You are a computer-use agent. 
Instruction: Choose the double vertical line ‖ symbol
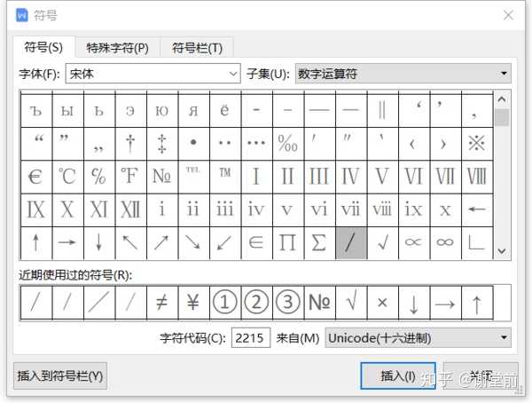[382, 111]
